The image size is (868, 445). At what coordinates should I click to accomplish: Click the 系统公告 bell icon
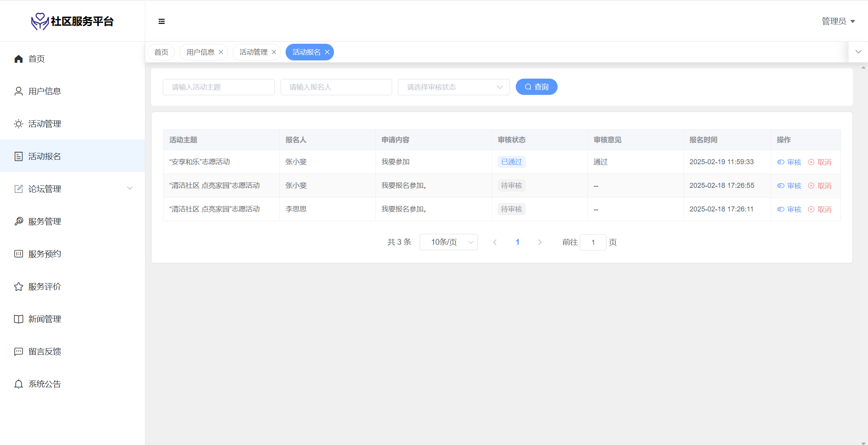coord(19,384)
